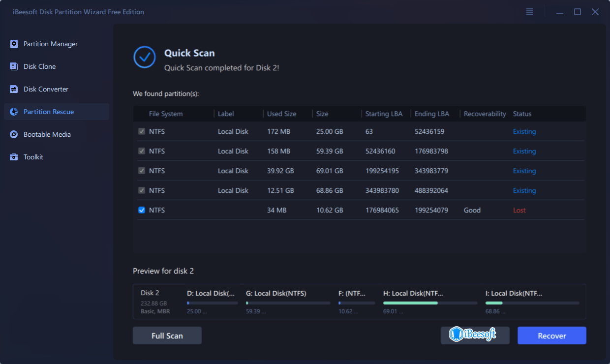Uncheck the Lost NTFS partition checkbox
The height and width of the screenshot is (364, 610).
142,210
